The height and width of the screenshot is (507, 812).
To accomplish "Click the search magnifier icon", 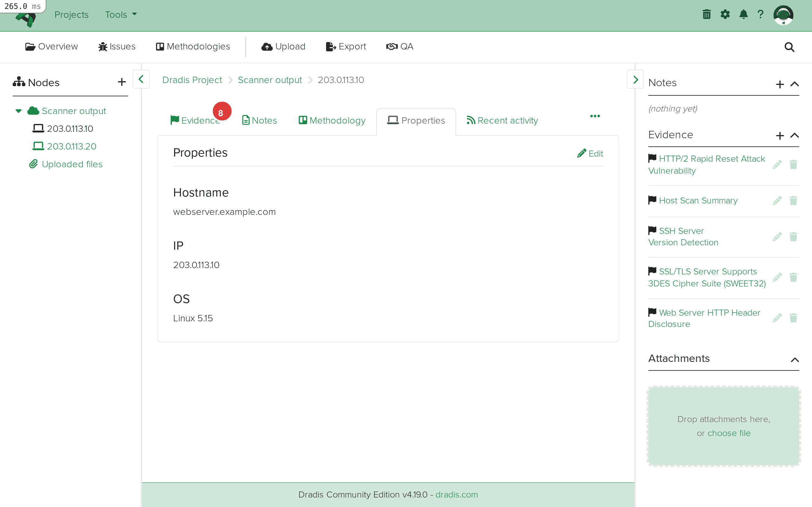I will coord(789,47).
